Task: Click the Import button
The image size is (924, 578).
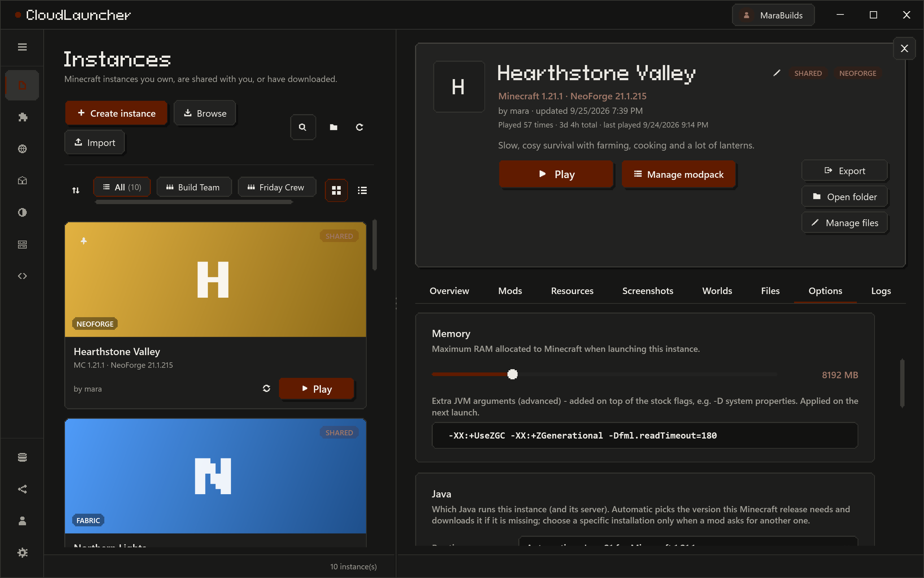Action: [94, 143]
